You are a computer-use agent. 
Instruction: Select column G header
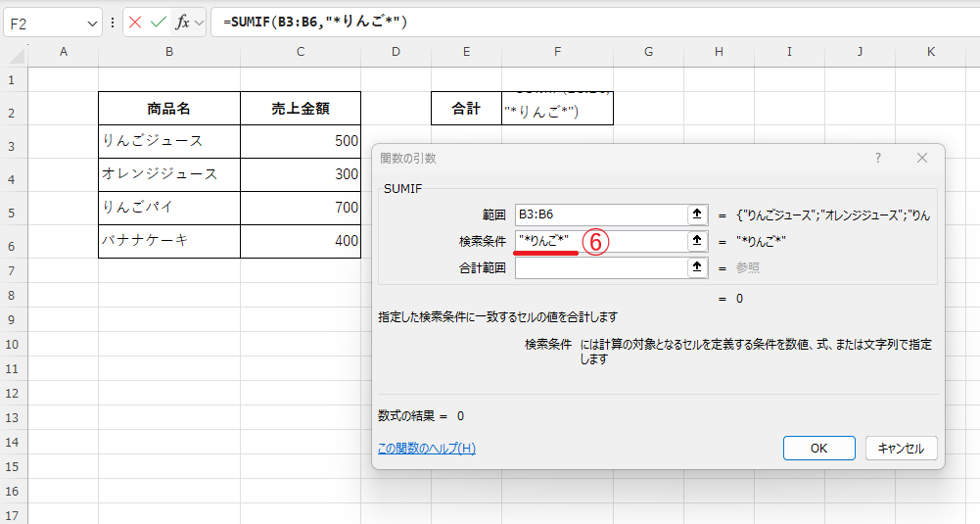(649, 52)
